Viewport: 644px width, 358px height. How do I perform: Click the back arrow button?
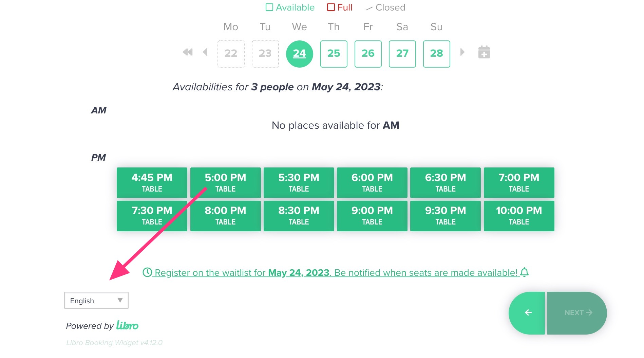[528, 313]
